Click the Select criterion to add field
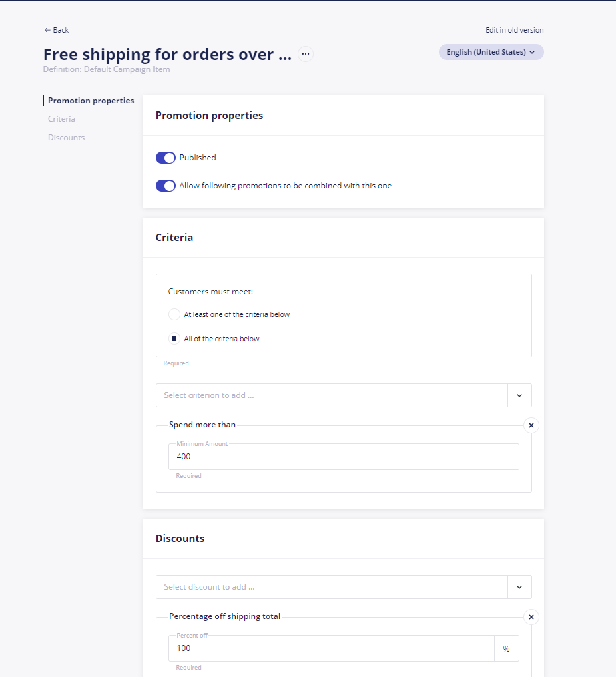Viewport: 616px width, 677px height. pyautogui.click(x=332, y=395)
